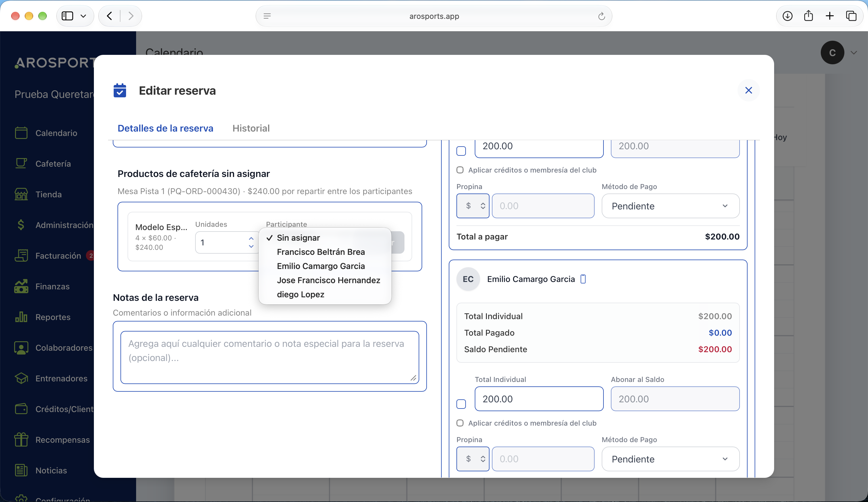This screenshot has width=868, height=502.
Task: Open the Finanzas chart icon
Action: coord(21,286)
